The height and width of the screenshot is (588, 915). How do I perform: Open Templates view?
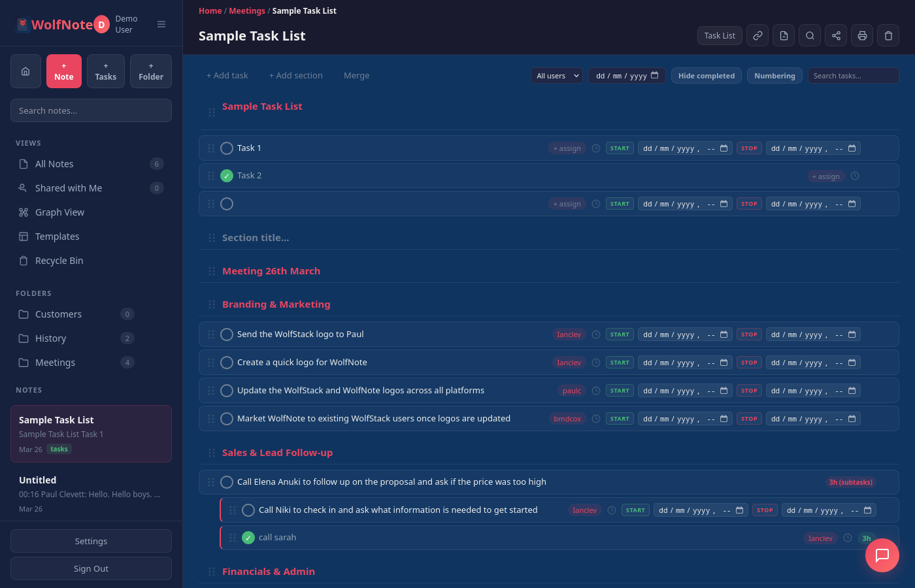[x=91, y=237]
